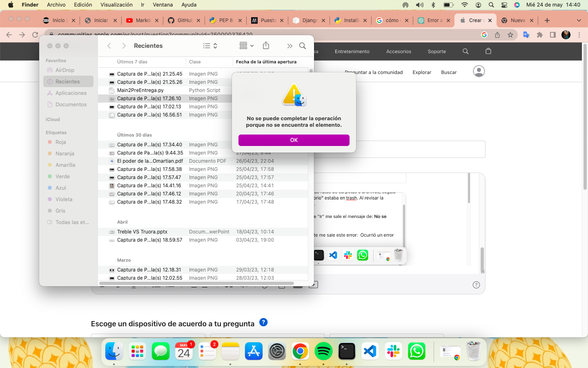Click Soporte in the Apple site navigation

[x=437, y=52]
